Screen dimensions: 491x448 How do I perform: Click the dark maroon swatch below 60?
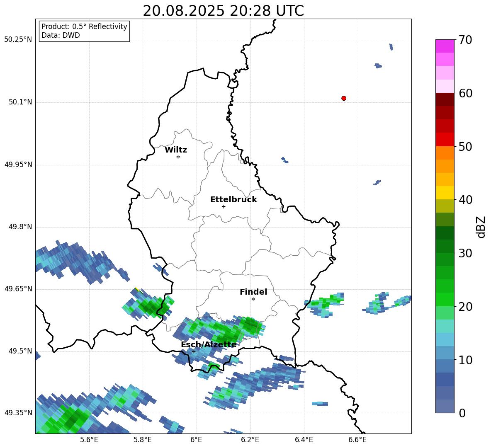click(x=445, y=99)
